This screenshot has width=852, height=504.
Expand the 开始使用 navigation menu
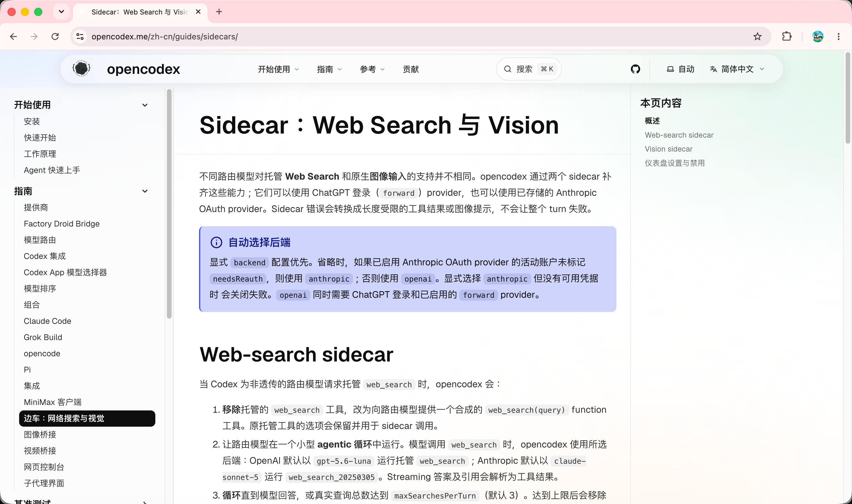pos(278,69)
